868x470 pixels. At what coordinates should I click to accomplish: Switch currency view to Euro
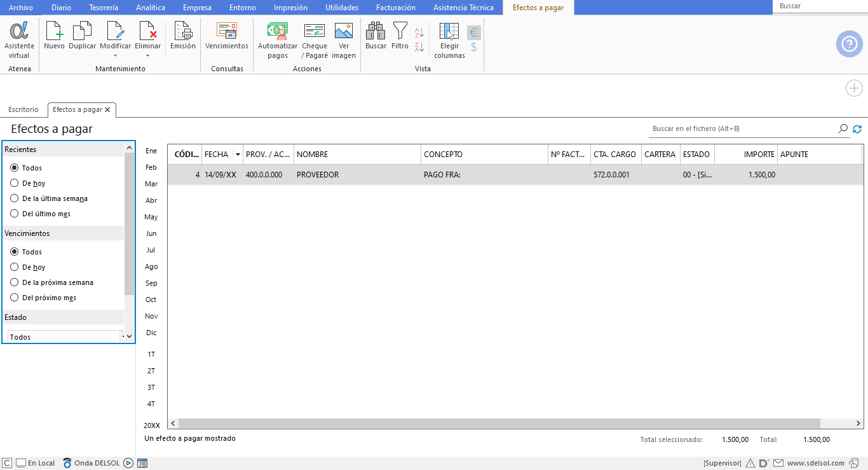[474, 33]
